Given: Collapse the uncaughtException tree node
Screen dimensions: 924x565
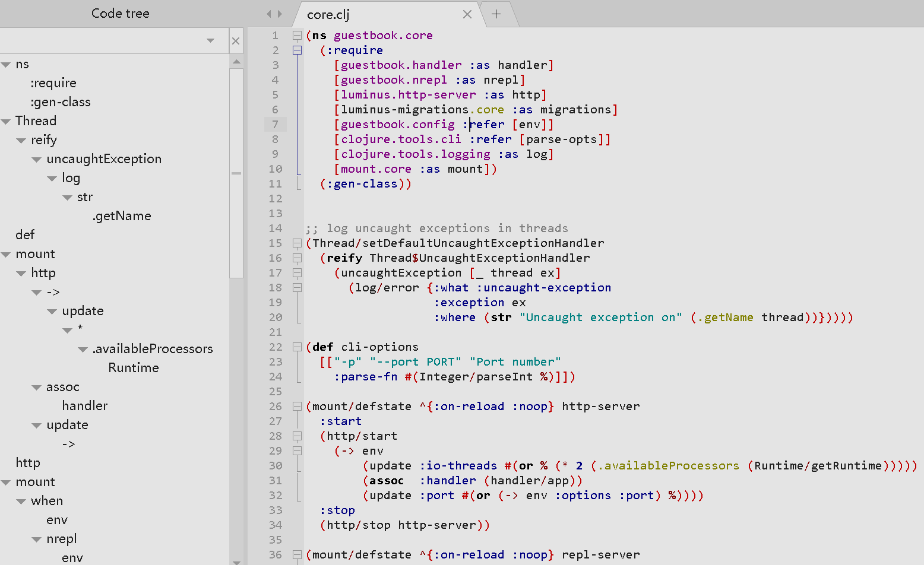Looking at the screenshot, I should click(37, 160).
